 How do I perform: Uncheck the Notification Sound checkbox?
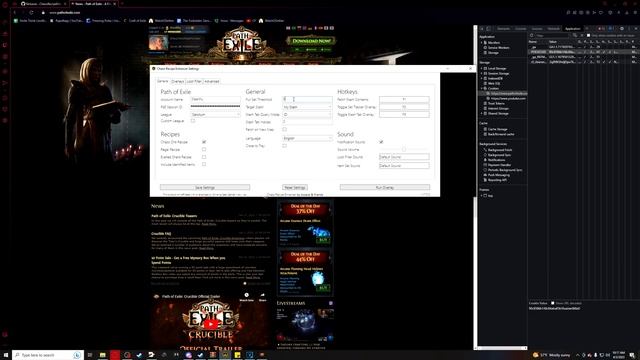coord(381,142)
